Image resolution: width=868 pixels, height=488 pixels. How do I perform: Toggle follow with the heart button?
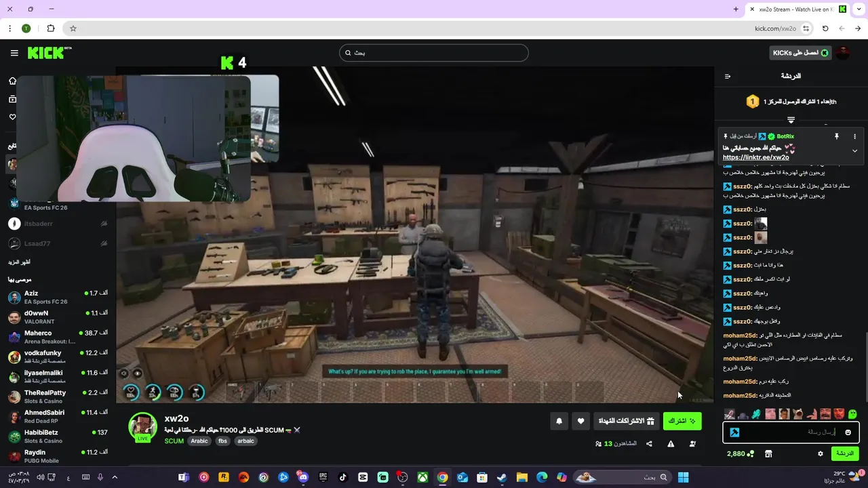tap(580, 421)
